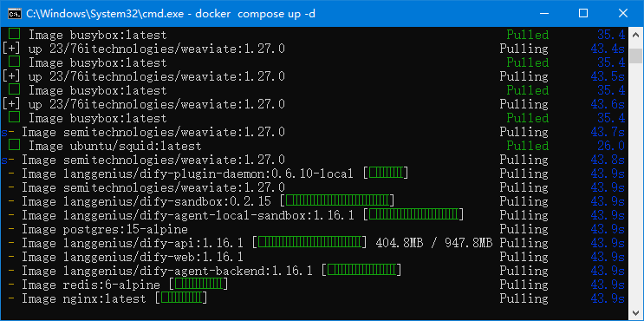Maximize the cmd.exe window
The width and height of the screenshot is (644, 321).
point(582,13)
